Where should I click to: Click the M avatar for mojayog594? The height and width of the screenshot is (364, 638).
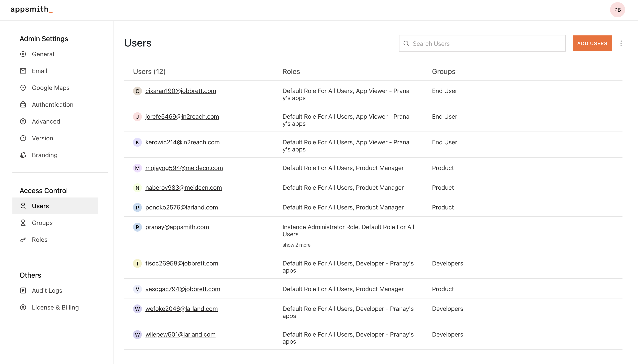click(137, 168)
